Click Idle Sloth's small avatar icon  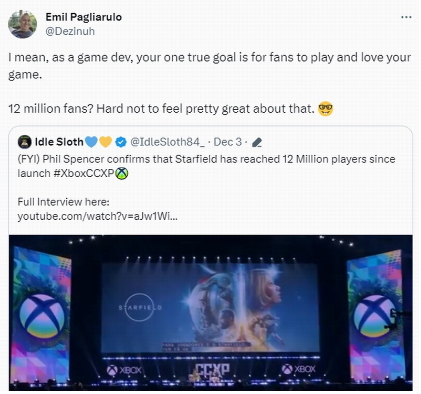tap(24, 142)
